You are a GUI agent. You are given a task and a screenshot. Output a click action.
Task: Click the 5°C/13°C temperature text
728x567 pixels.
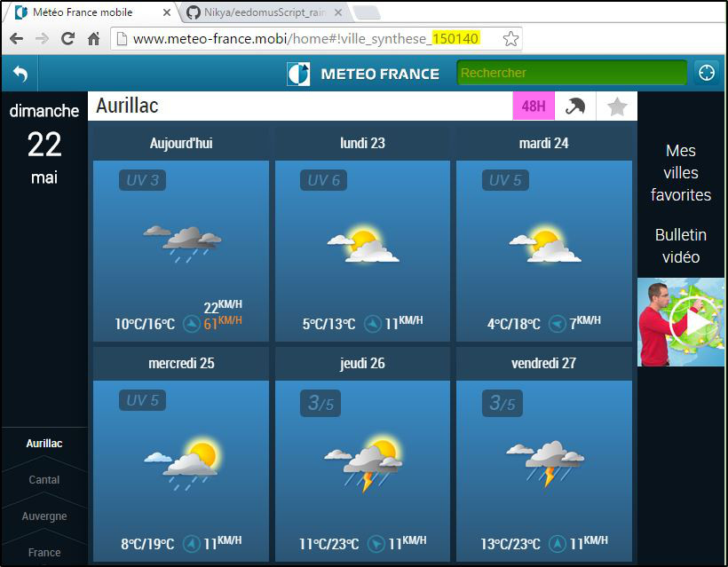(328, 324)
